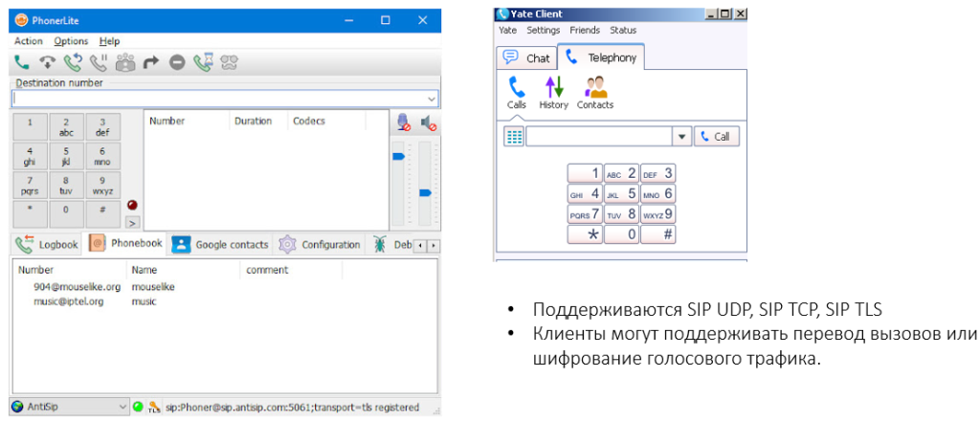Open the Settings menu in Yate Client
Viewport: 980px width, 422px height.
pyautogui.click(x=544, y=30)
